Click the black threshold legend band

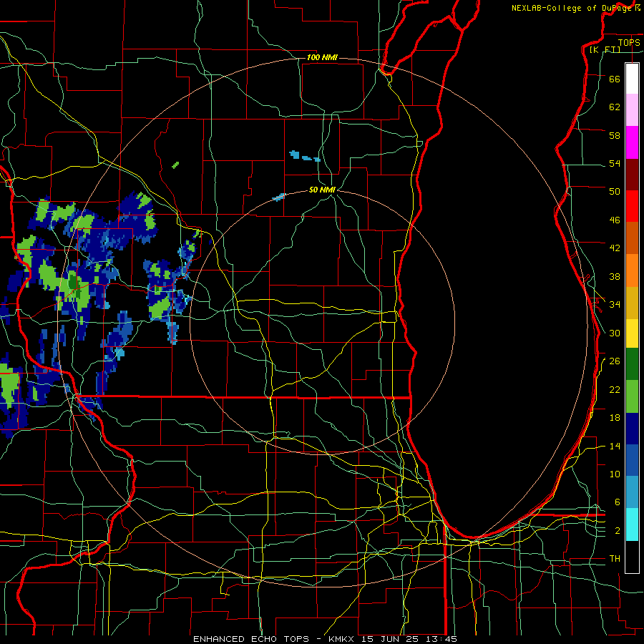coord(632,557)
